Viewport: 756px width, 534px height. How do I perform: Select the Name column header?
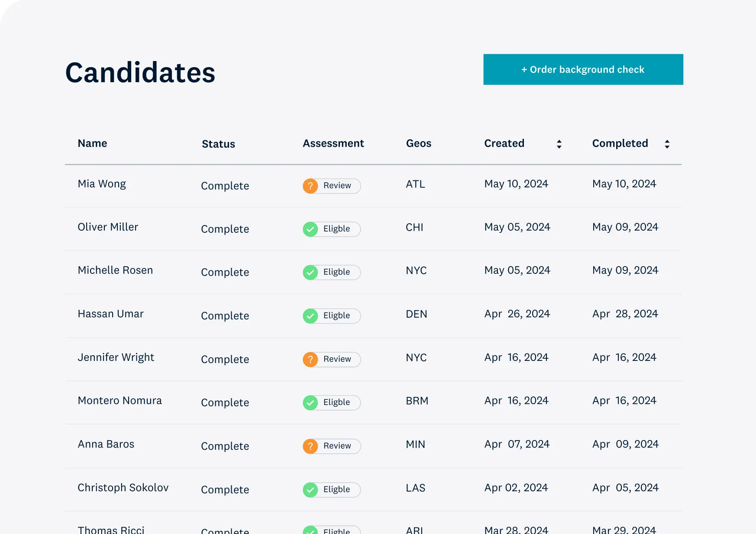click(x=92, y=143)
